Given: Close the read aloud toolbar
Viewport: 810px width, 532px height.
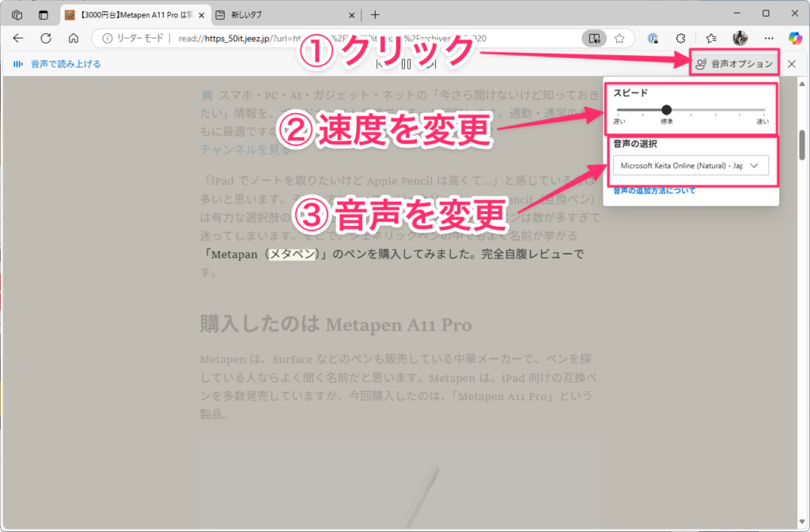Looking at the screenshot, I should tap(792, 64).
